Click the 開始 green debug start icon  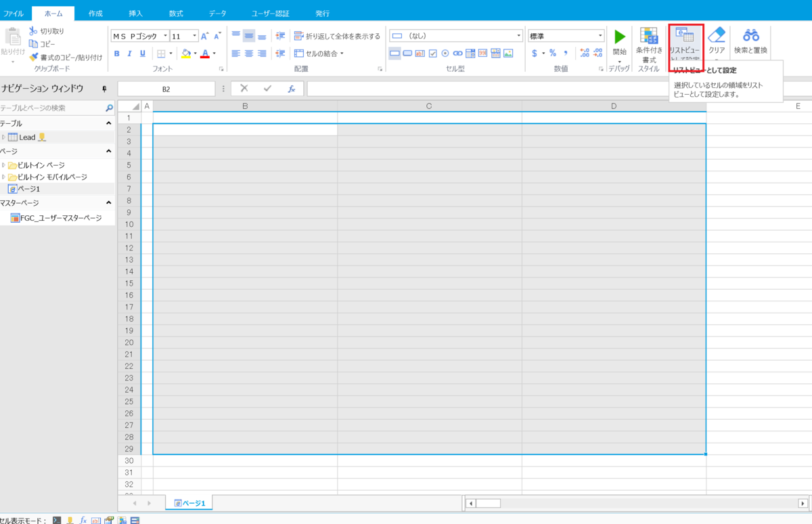tap(620, 37)
